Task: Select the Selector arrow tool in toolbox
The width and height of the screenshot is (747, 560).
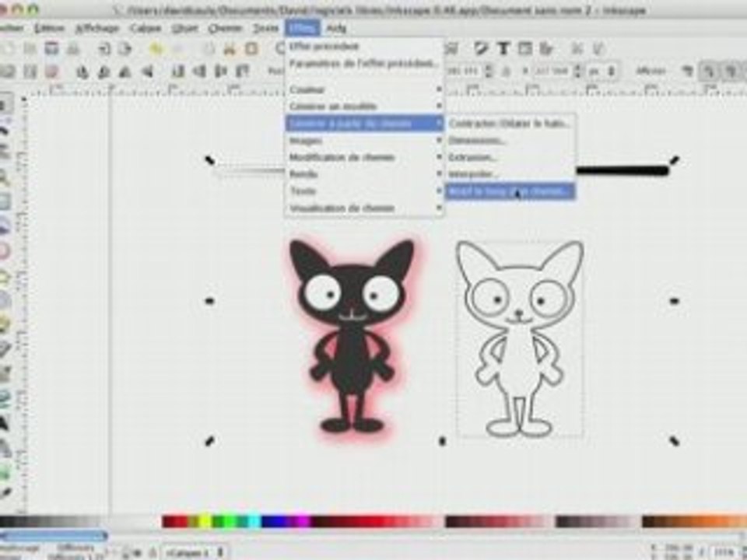Action: pos(5,105)
